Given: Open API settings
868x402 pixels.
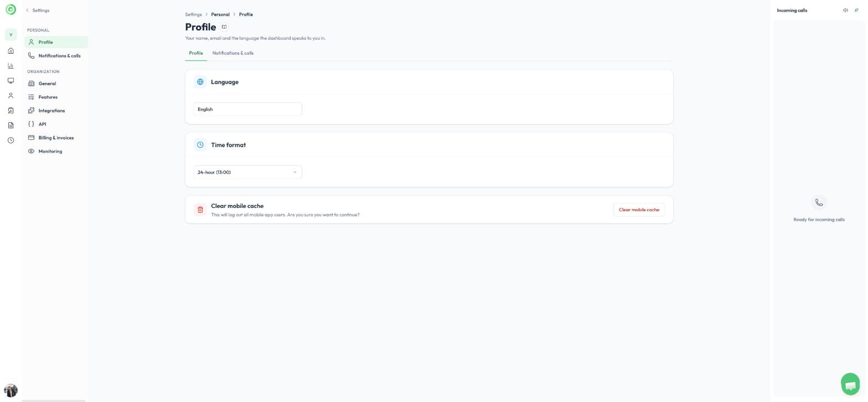Looking at the screenshot, I should [x=56, y=124].
